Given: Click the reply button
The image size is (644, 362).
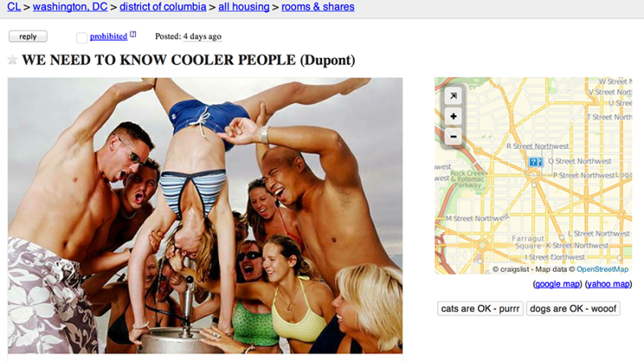Looking at the screenshot, I should [x=28, y=36].
